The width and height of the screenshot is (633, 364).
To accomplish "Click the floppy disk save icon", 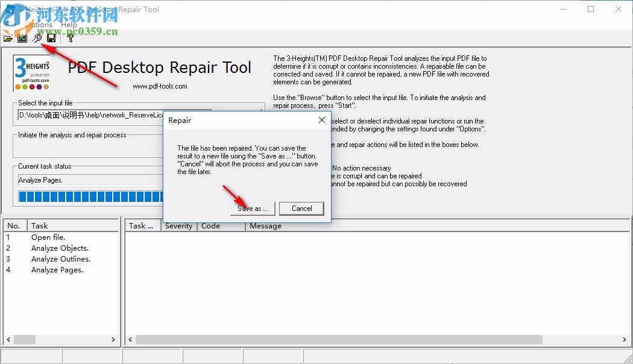I will pos(51,37).
